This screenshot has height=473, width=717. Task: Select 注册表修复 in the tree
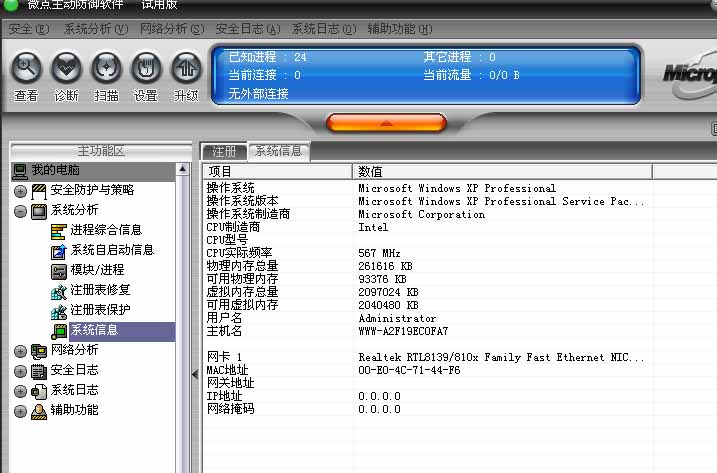pos(100,290)
